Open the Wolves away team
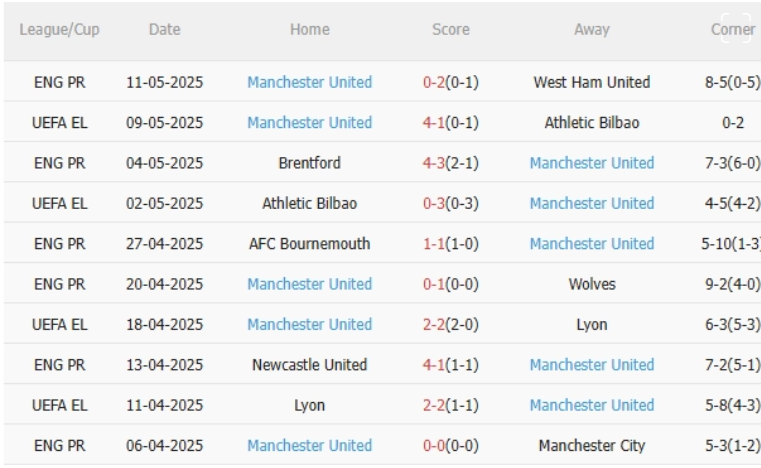The width and height of the screenshot is (761, 468). coord(592,284)
